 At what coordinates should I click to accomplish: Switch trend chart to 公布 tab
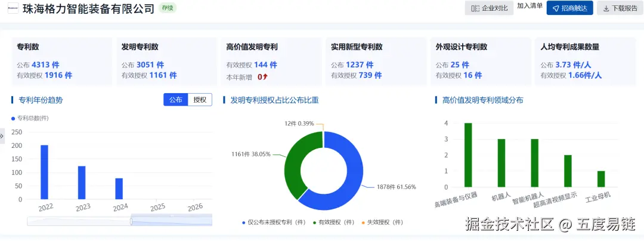[176, 100]
